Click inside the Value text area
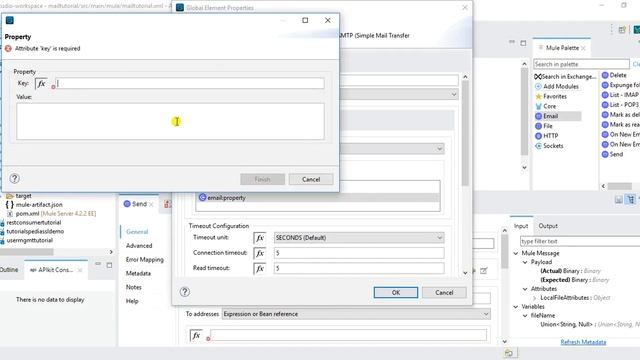 click(170, 121)
